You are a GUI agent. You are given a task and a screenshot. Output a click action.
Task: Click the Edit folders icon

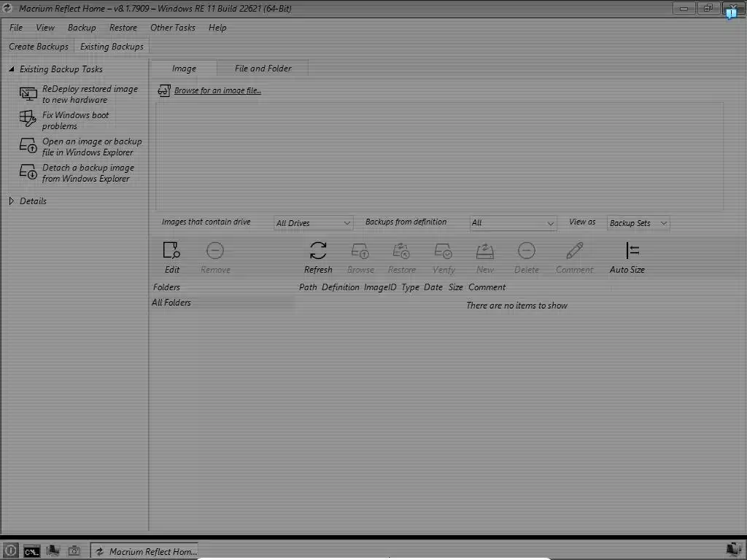tap(171, 251)
